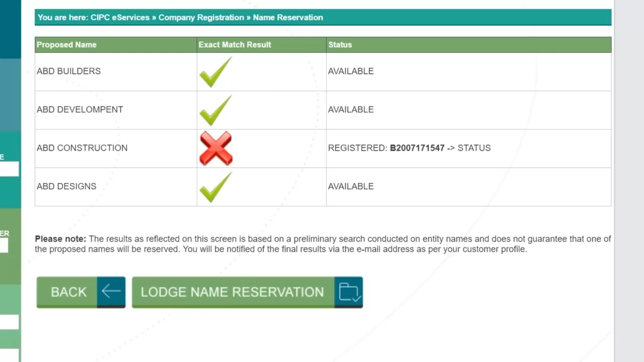The image size is (644, 362).
Task: Click the red X for ABD CONSTRUCTION
Action: [x=216, y=148]
